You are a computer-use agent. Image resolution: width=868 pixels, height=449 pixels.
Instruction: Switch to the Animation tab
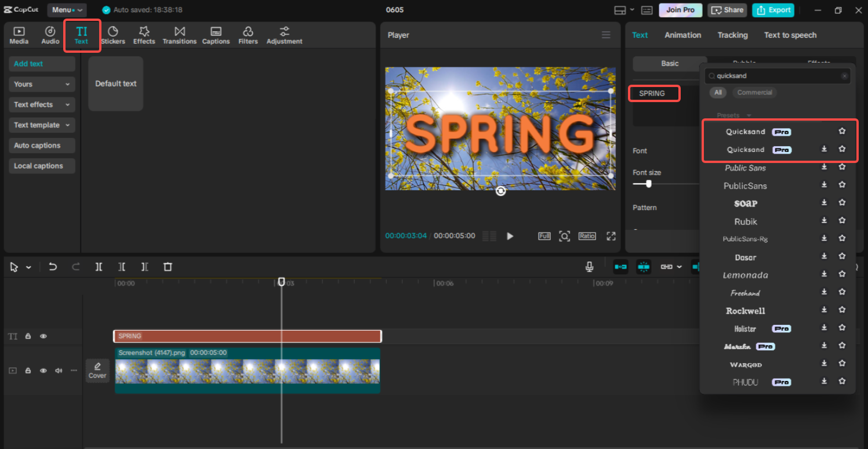click(x=682, y=35)
